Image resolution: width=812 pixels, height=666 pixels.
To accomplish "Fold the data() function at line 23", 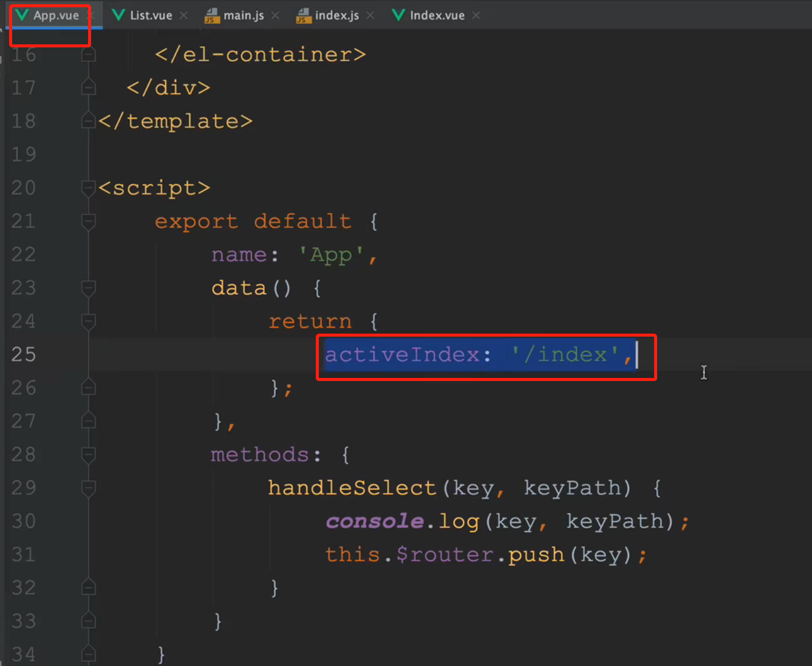I will [x=89, y=287].
